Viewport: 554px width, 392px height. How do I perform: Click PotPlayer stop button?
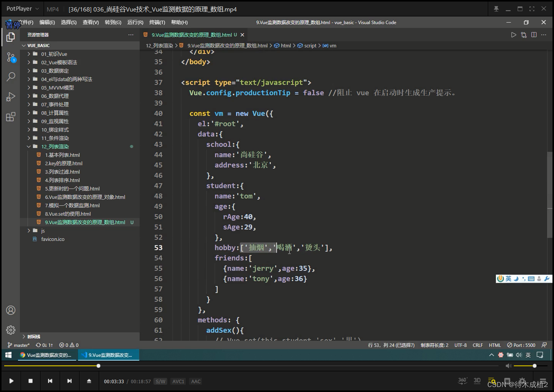click(31, 381)
